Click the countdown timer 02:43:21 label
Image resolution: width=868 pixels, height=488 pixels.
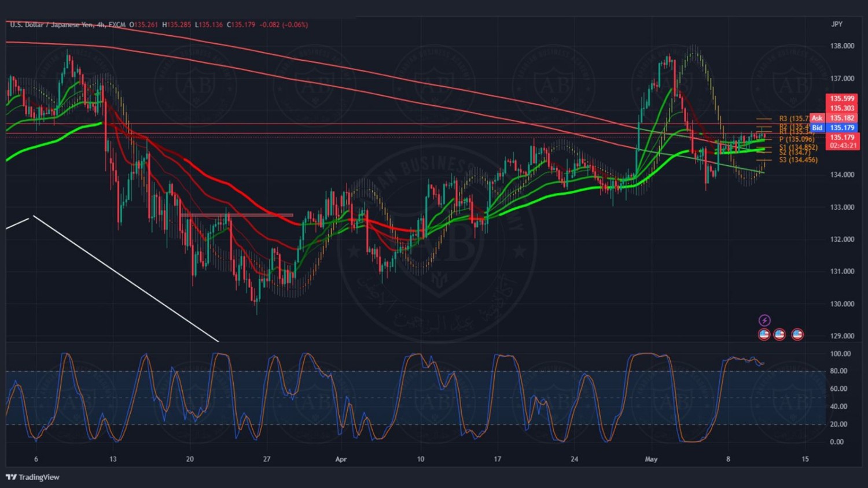[x=843, y=146]
